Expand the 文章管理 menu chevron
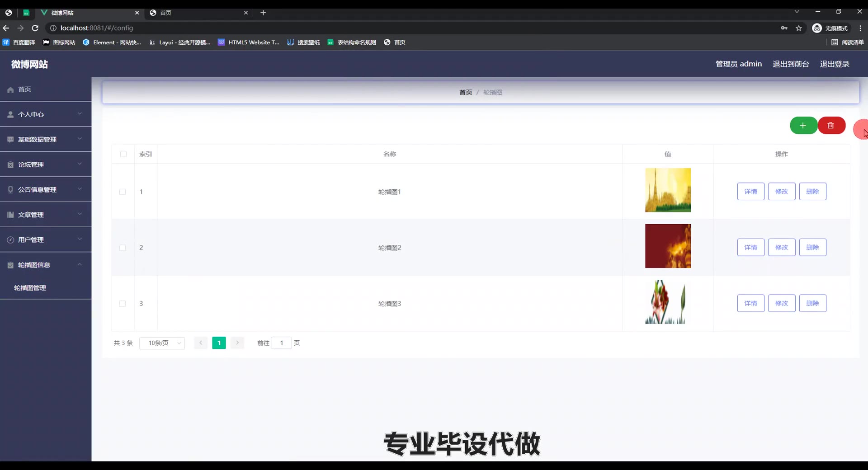 coord(80,214)
